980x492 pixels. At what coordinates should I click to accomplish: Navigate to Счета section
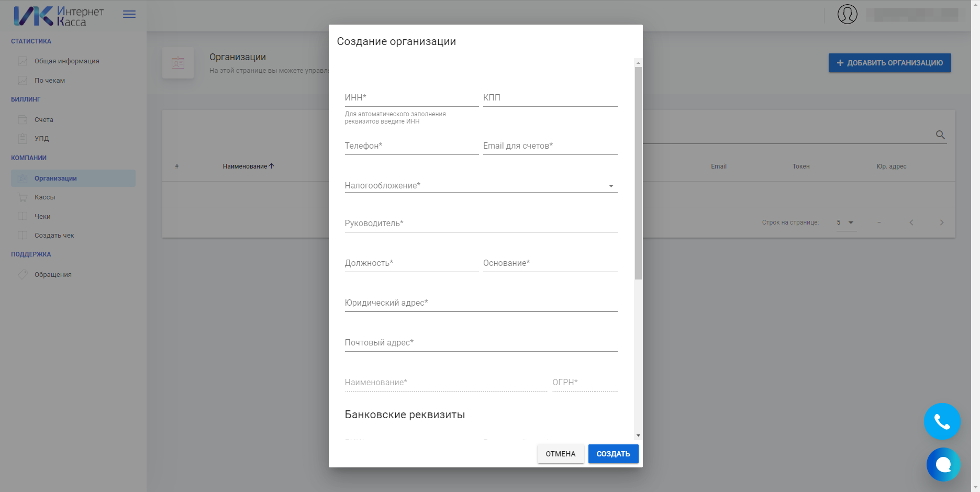click(x=44, y=120)
